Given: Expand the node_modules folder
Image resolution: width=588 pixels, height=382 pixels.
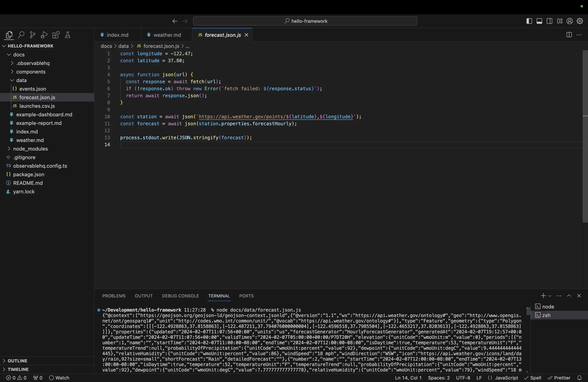Looking at the screenshot, I should click(30, 149).
